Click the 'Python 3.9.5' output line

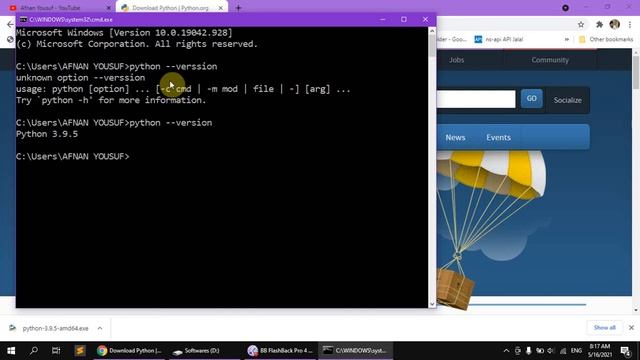coord(47,134)
